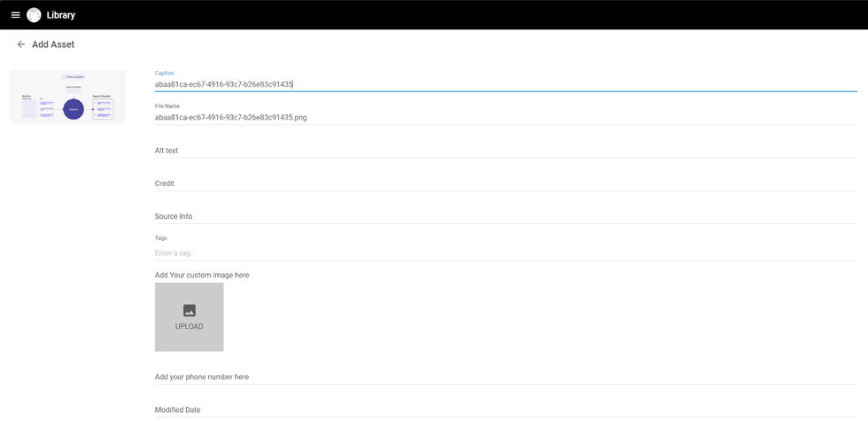Viewport: 868px width, 421px height.
Task: Click the File Name field
Action: pos(505,117)
